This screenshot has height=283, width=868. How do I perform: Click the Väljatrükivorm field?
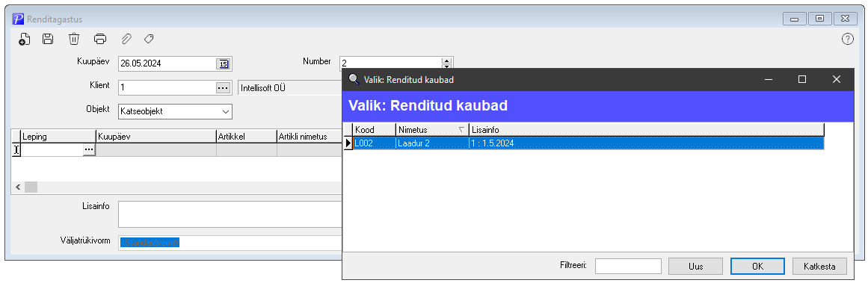[230, 243]
